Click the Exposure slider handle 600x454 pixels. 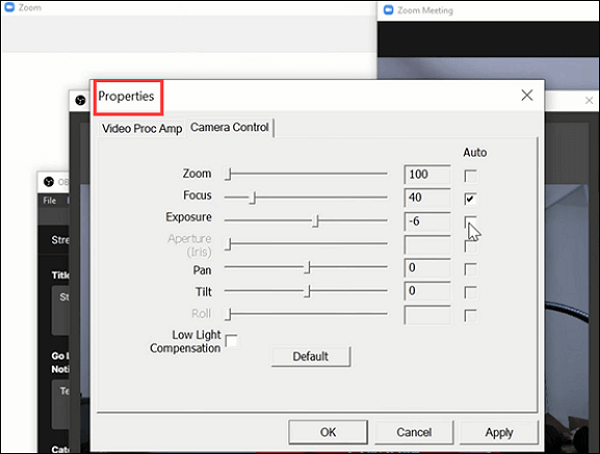pyautogui.click(x=316, y=221)
